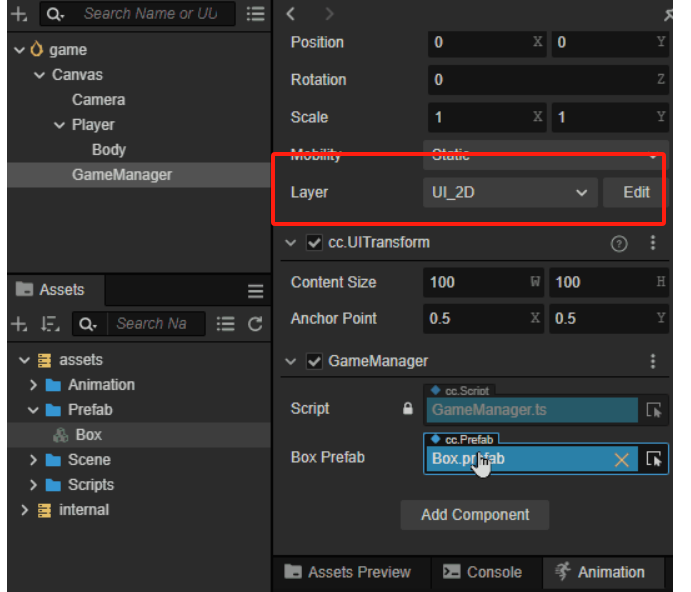Open cc.UITransform more options menu

653,243
